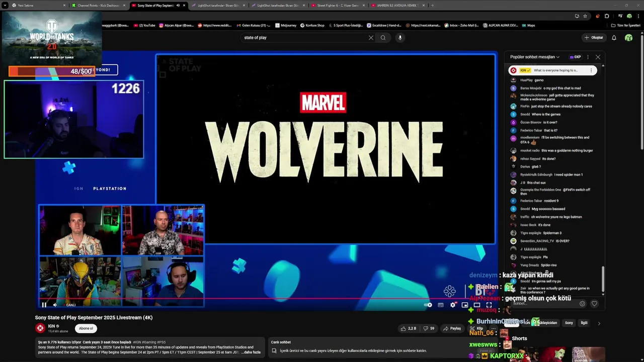Enter fullscreen mode
644x362 pixels.
click(489, 305)
